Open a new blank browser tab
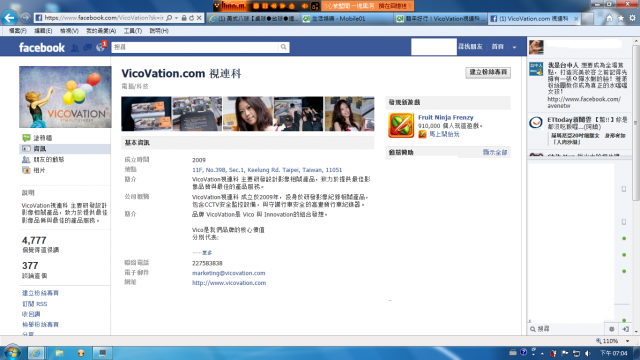The height and width of the screenshot is (360, 640). point(587,19)
